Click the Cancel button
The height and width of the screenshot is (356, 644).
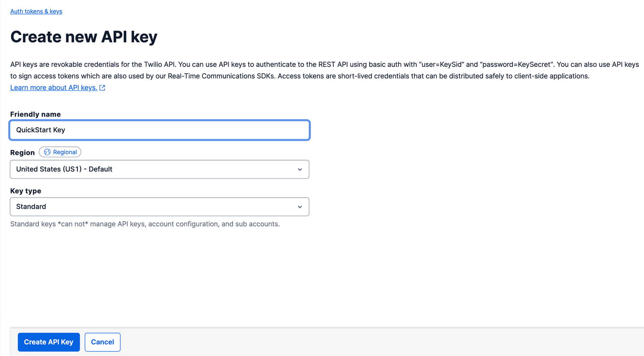click(x=102, y=342)
